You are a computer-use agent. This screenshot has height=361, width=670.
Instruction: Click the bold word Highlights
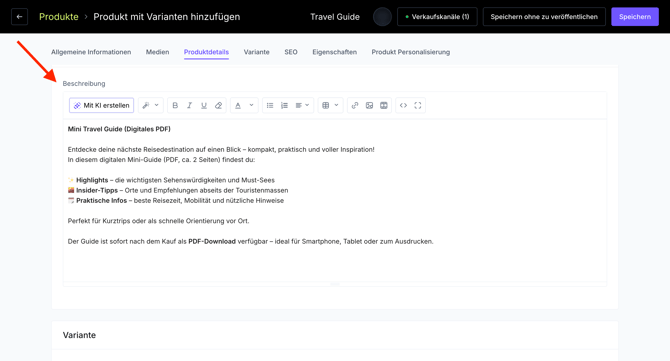coord(92,180)
